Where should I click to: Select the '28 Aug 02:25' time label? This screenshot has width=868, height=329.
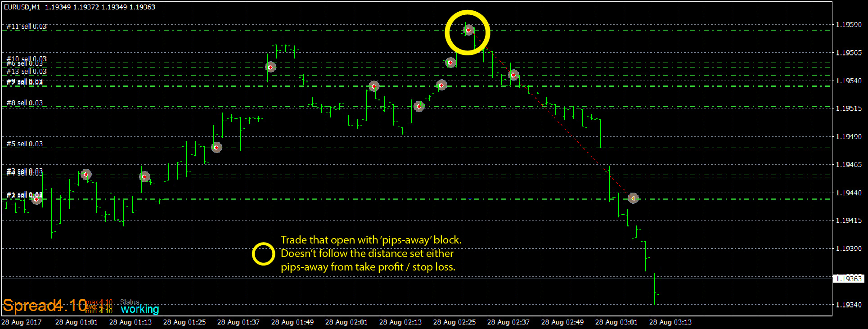pyautogui.click(x=454, y=322)
